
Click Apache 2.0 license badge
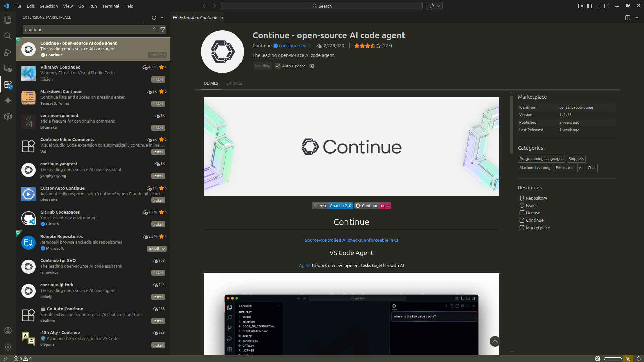pos(332,206)
